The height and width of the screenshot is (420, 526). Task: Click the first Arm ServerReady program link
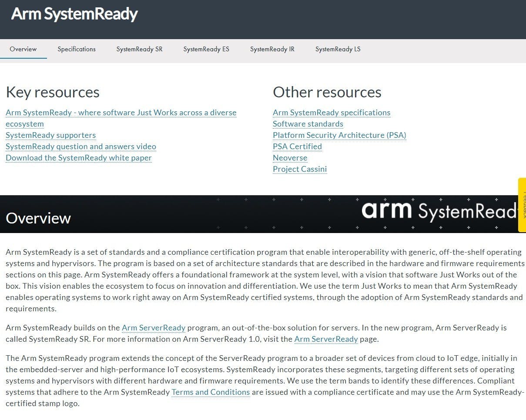[154, 328]
